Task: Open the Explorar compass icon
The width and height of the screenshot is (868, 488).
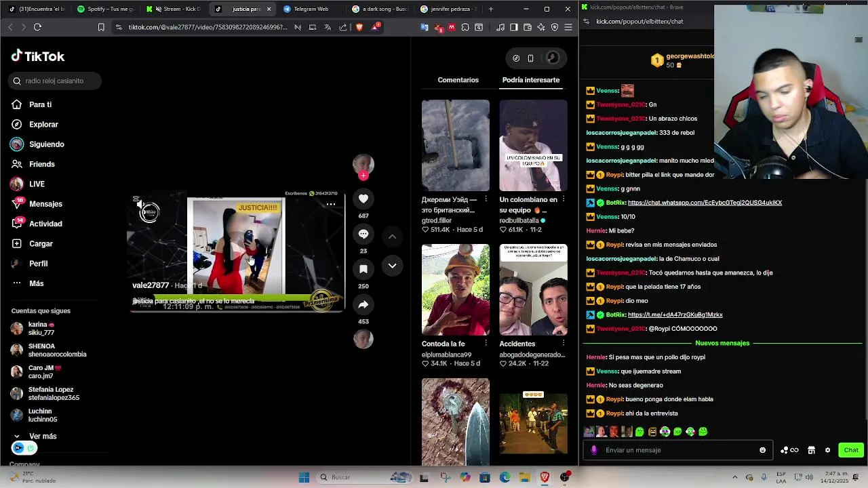Action: 17,125
